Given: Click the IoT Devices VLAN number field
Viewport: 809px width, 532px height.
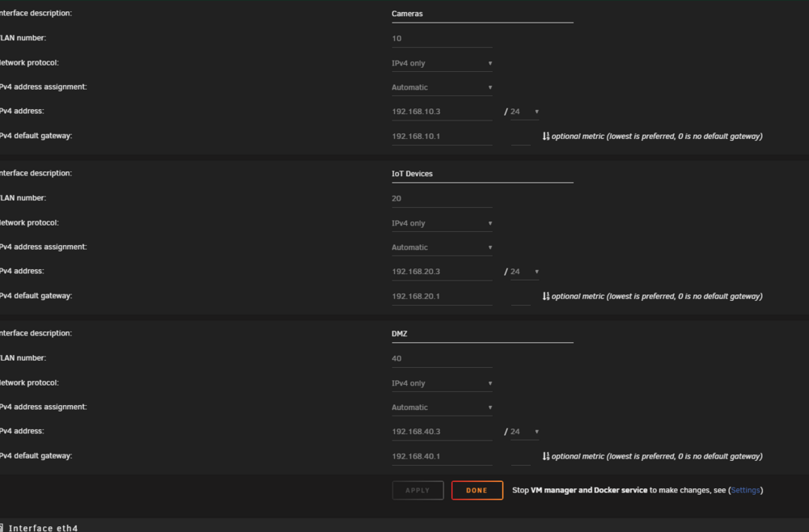Looking at the screenshot, I should pos(442,198).
